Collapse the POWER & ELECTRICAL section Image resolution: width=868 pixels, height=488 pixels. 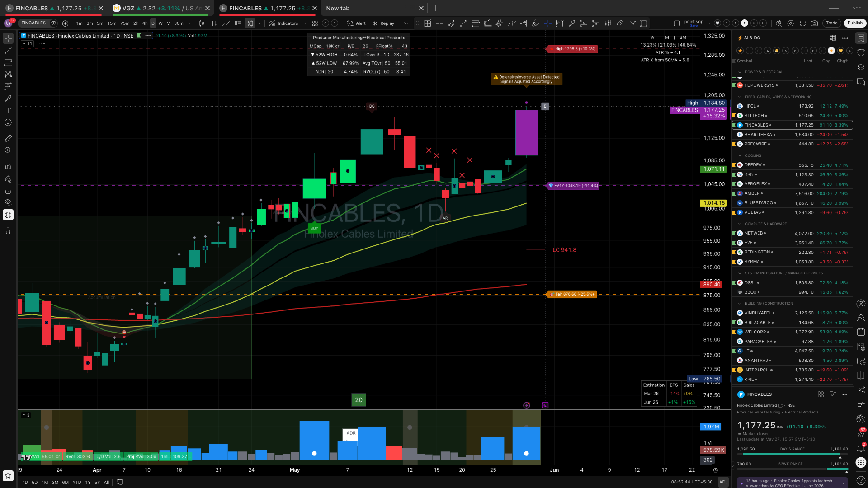pos(740,72)
